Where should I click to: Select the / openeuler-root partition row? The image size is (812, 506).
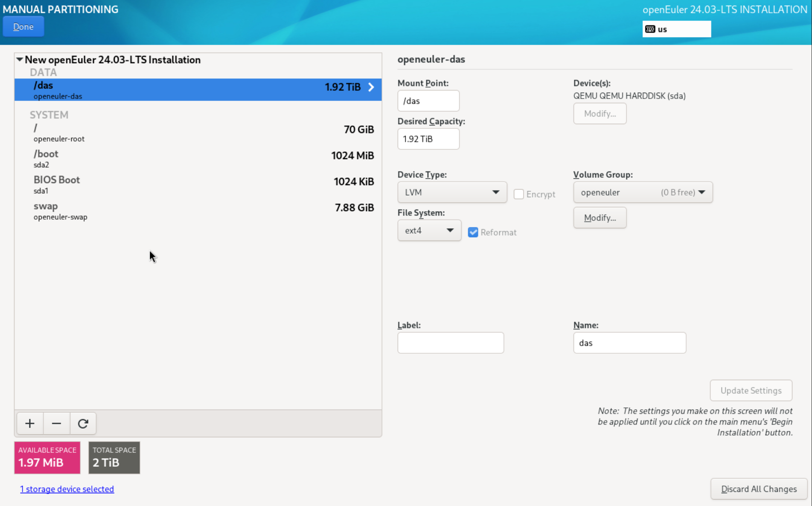pos(198,133)
